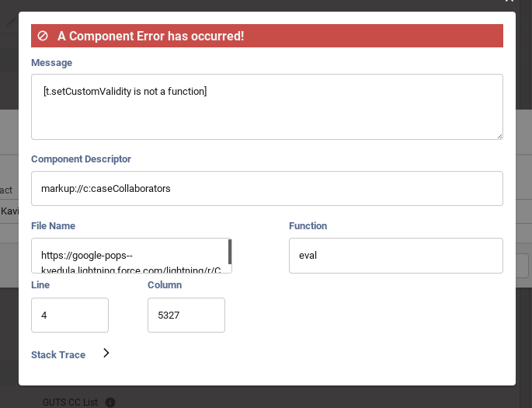Screen dimensions: 532x408
Task: Expand the Stack Trace chevron
Action: click(x=106, y=354)
